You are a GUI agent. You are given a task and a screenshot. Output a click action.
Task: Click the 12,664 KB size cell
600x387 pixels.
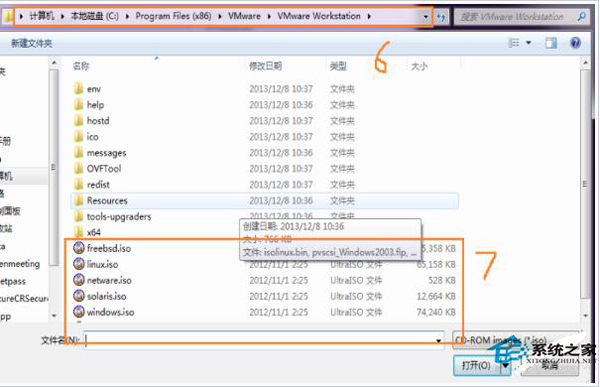click(x=436, y=296)
